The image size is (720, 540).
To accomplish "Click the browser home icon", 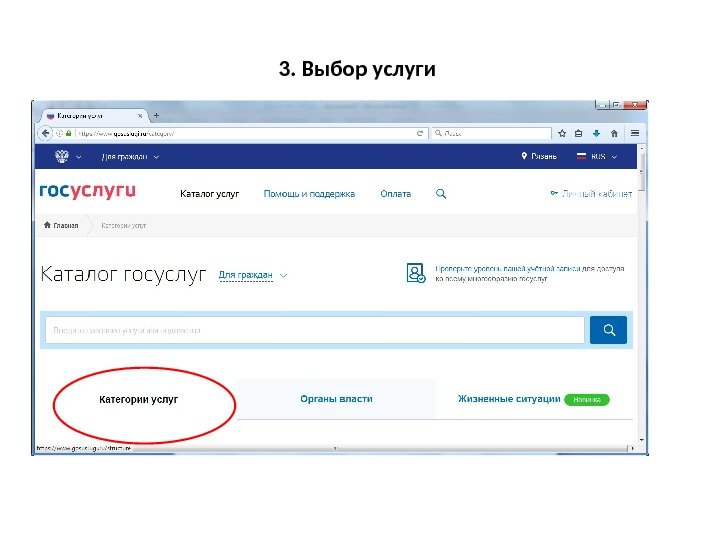I will click(x=614, y=133).
